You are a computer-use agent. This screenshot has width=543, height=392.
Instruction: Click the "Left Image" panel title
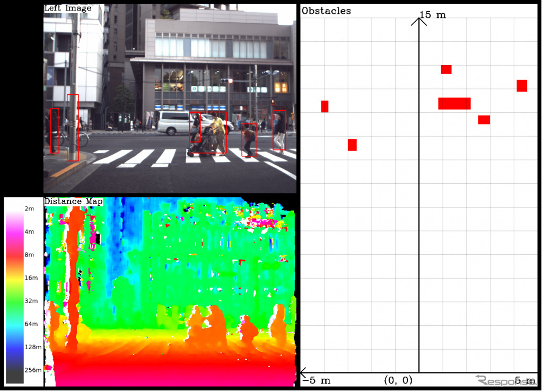[68, 8]
